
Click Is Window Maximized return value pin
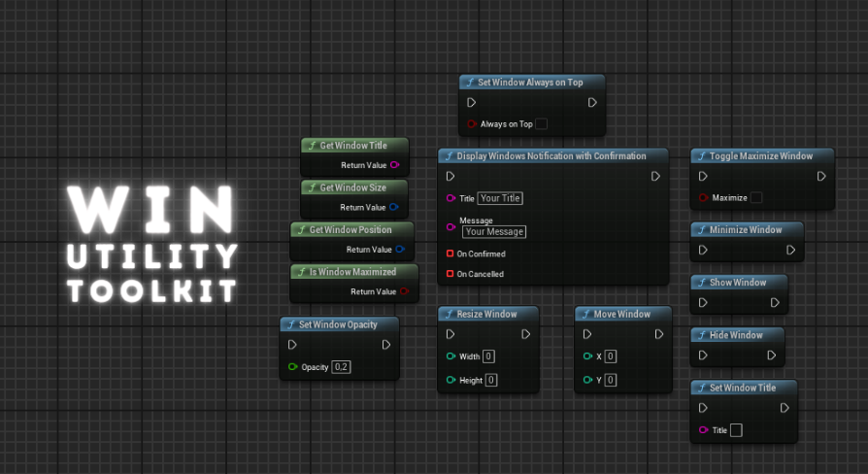(404, 291)
